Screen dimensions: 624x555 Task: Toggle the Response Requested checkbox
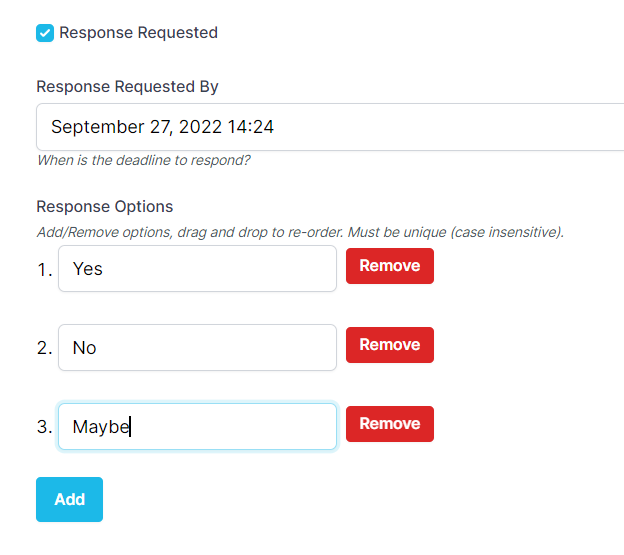tap(45, 33)
